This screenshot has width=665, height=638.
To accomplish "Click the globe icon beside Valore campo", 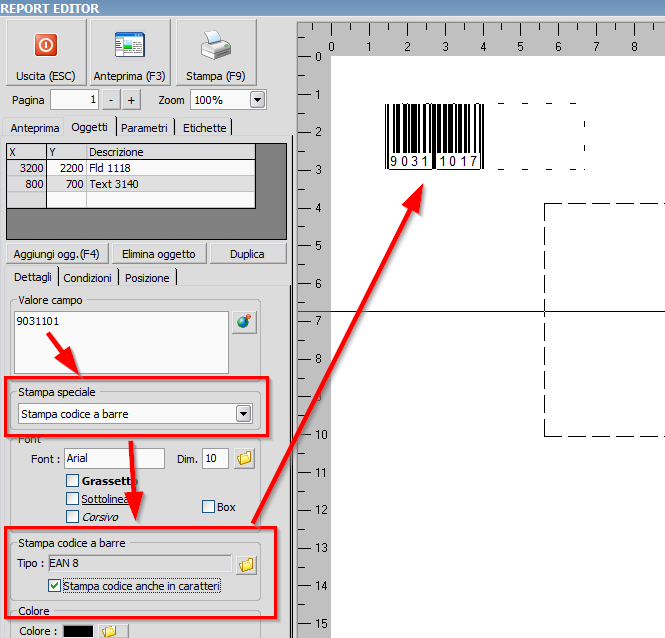I will [x=244, y=322].
